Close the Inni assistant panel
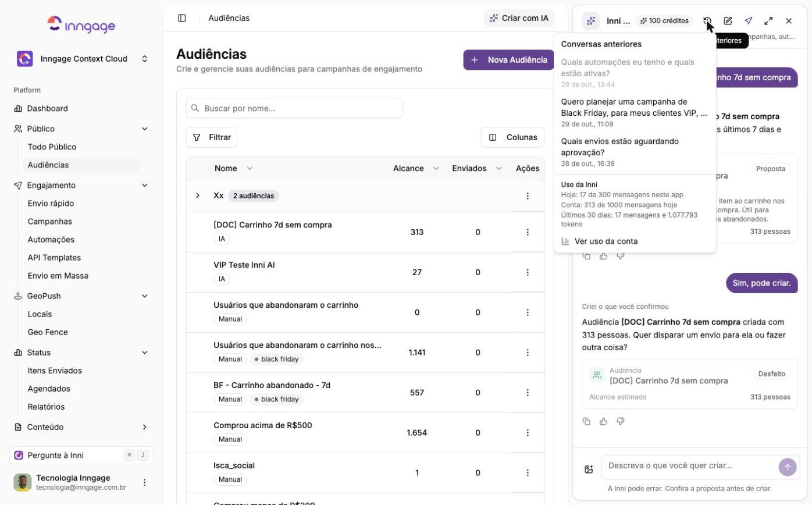This screenshot has width=812, height=505. [x=789, y=21]
